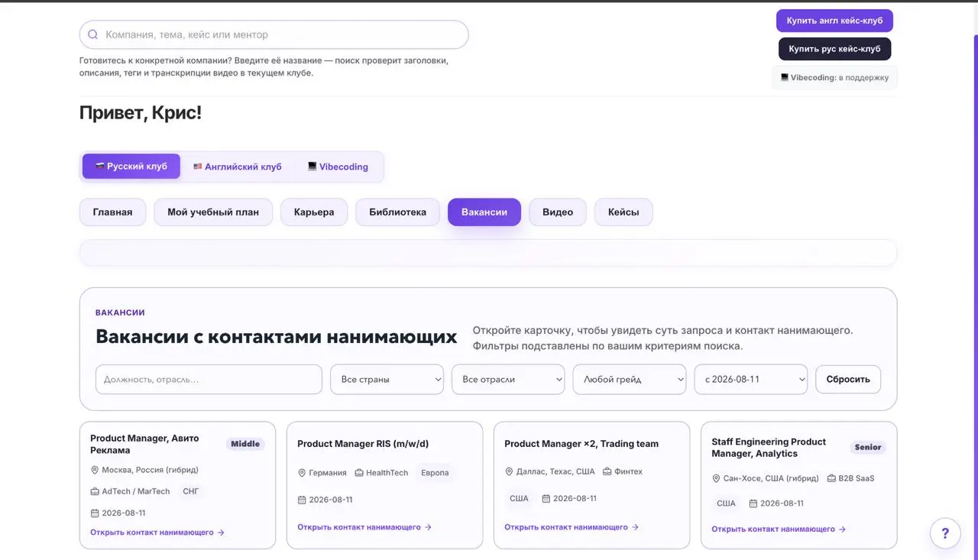Click Russian flag icon on Русский клуб

pyautogui.click(x=99, y=166)
